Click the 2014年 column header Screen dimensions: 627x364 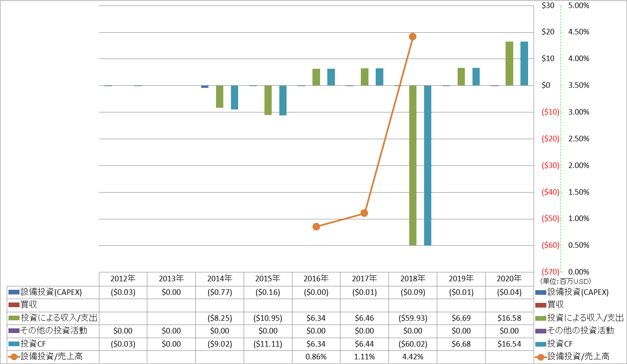click(x=219, y=279)
